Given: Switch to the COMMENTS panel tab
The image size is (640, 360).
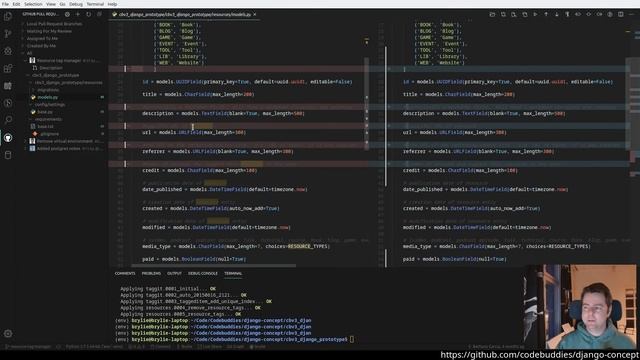Looking at the screenshot, I should [x=124, y=273].
